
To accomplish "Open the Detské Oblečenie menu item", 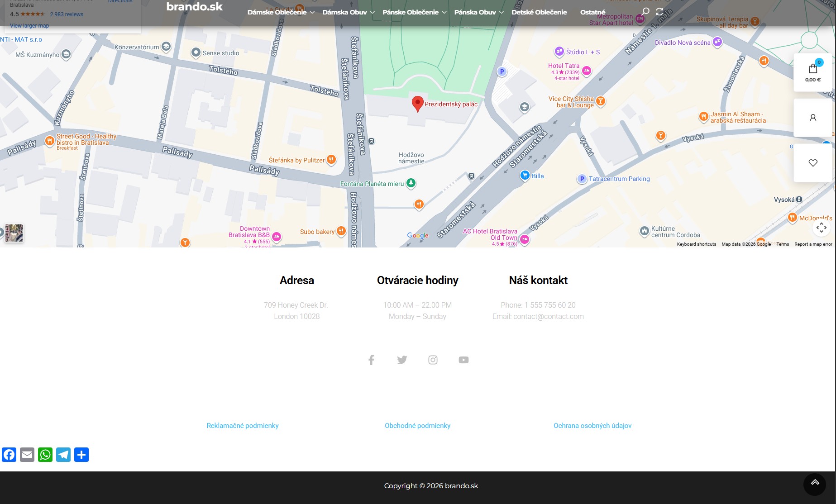I will coord(539,12).
